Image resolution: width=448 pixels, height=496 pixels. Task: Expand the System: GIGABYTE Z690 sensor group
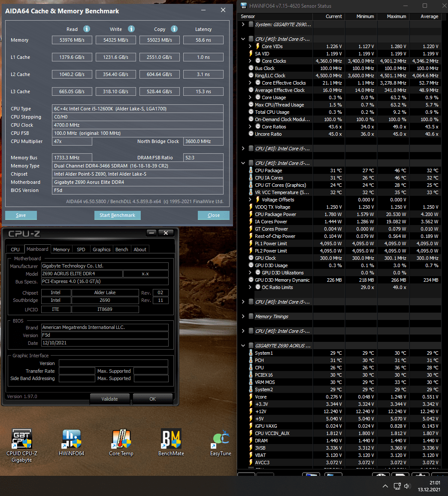(243, 24)
